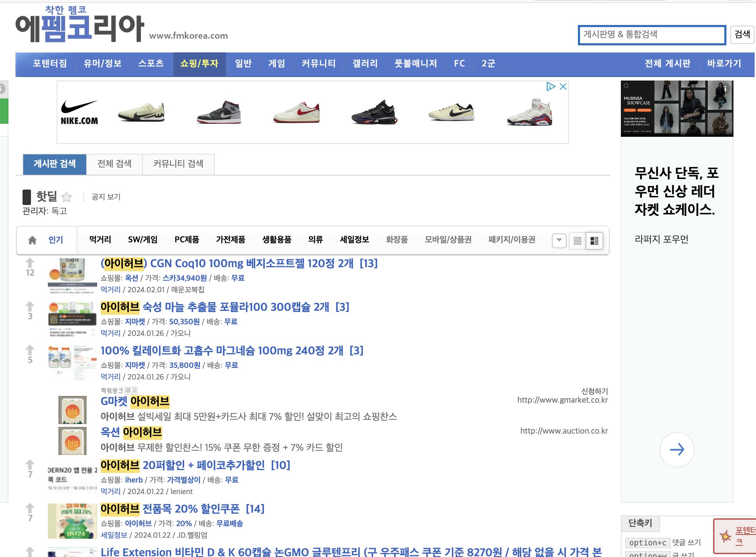
Task: Open CGN Coq10 product thumbnail
Action: point(72,275)
